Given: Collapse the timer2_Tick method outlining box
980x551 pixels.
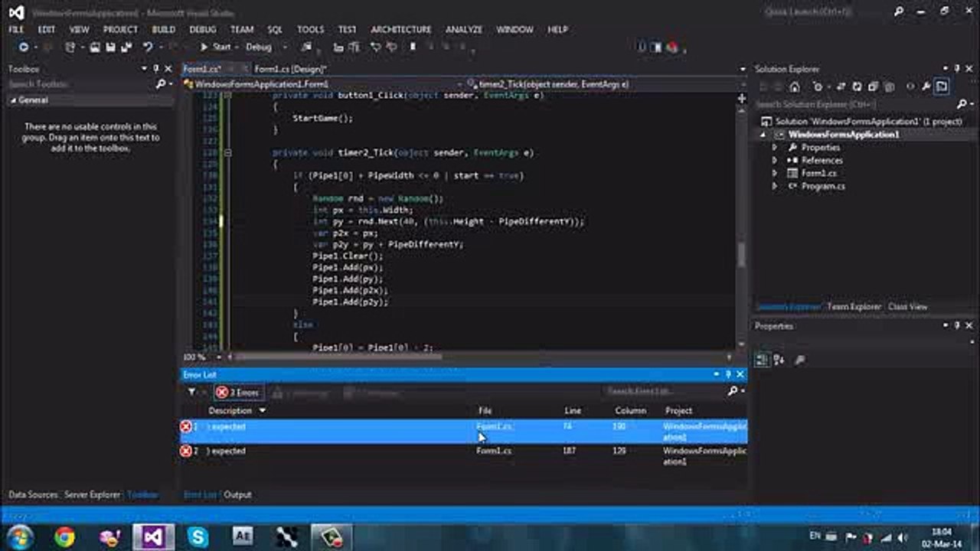Looking at the screenshot, I should 227,153.
